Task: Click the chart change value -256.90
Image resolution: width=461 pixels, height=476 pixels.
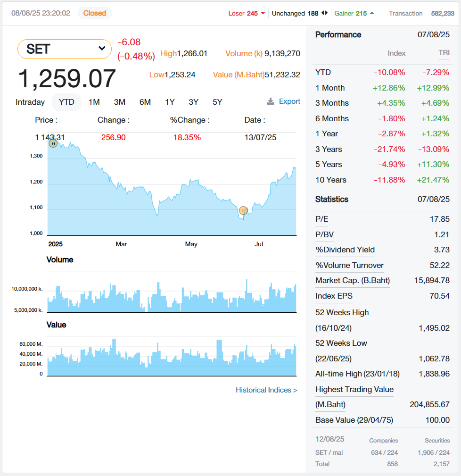Action: pos(111,138)
